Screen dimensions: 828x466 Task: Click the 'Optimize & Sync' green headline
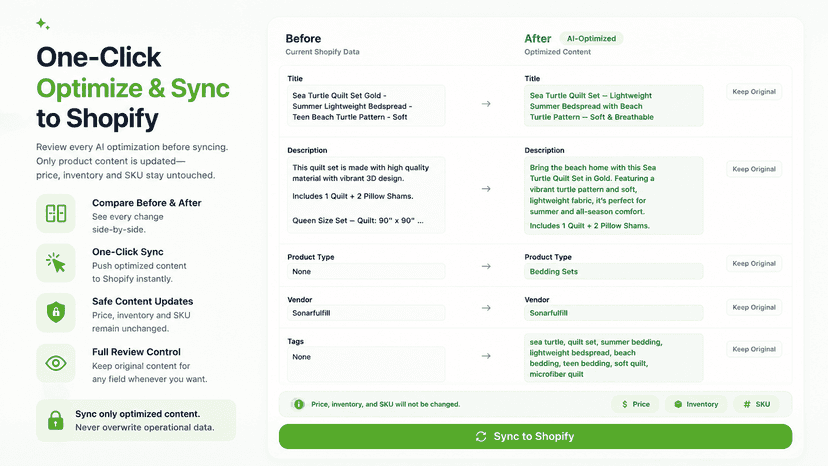point(133,88)
